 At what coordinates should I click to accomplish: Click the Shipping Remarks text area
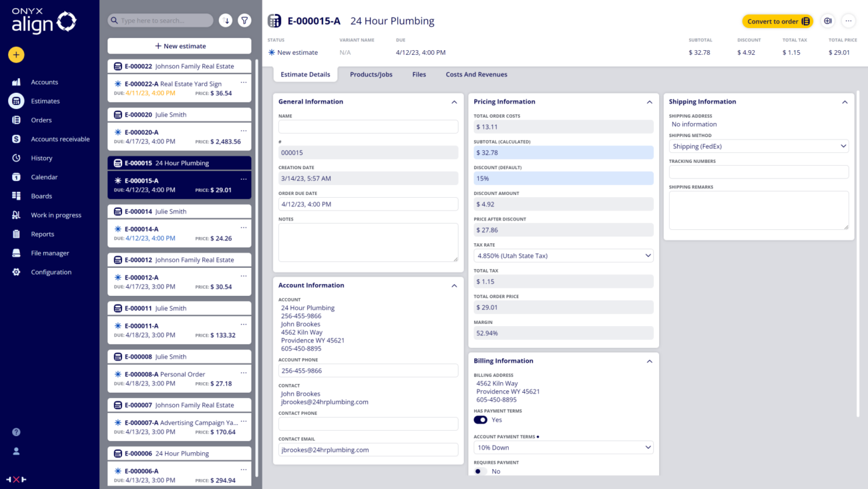[758, 210]
